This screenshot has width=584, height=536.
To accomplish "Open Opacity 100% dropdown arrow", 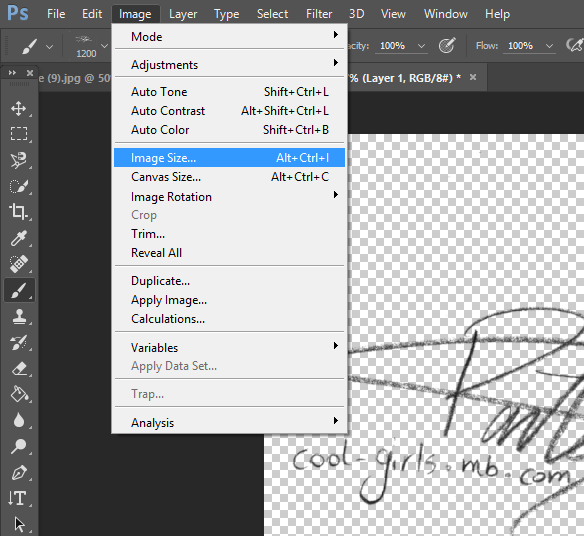I will point(421,46).
